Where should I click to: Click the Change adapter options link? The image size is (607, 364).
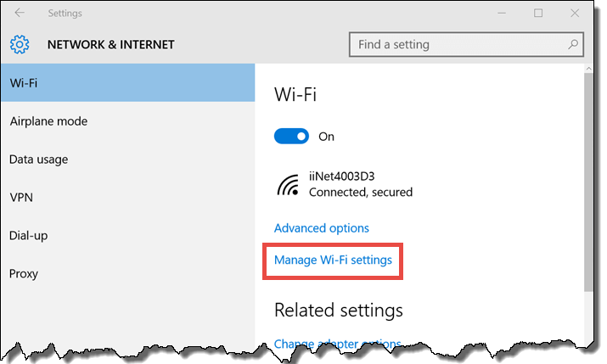pyautogui.click(x=337, y=343)
